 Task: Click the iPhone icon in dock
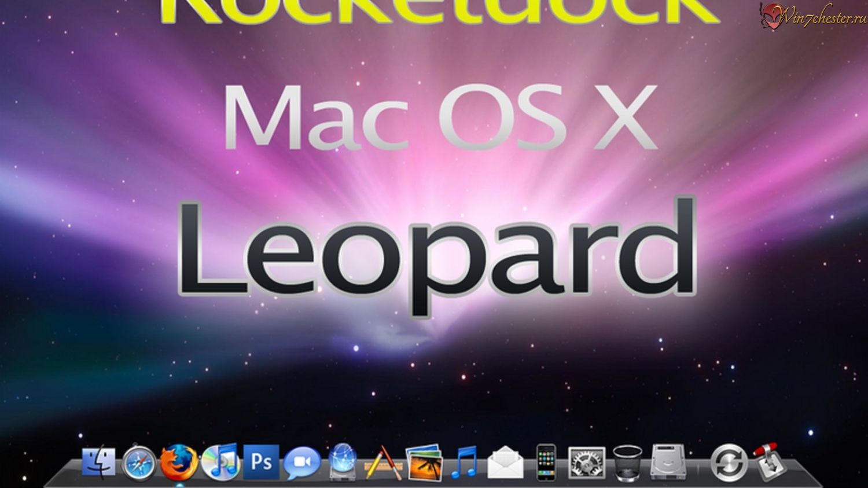[x=546, y=463]
